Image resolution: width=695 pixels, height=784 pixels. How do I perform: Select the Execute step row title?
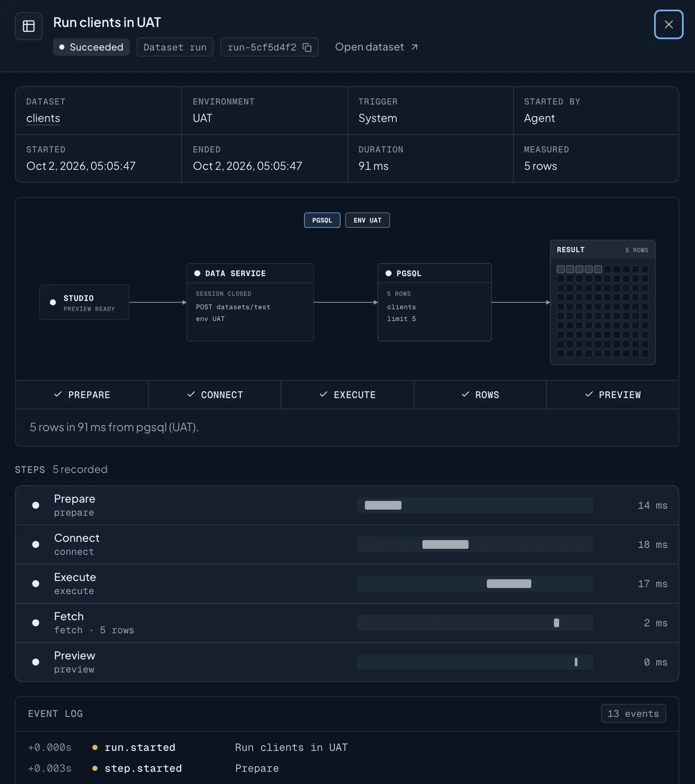(x=75, y=577)
